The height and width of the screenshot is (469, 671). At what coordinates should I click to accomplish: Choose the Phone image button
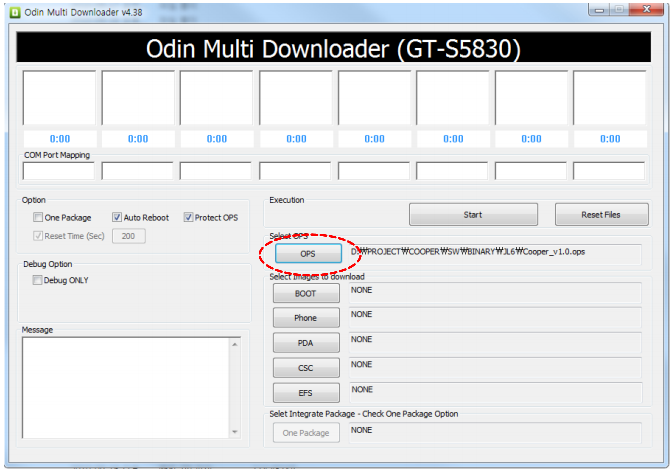point(305,318)
